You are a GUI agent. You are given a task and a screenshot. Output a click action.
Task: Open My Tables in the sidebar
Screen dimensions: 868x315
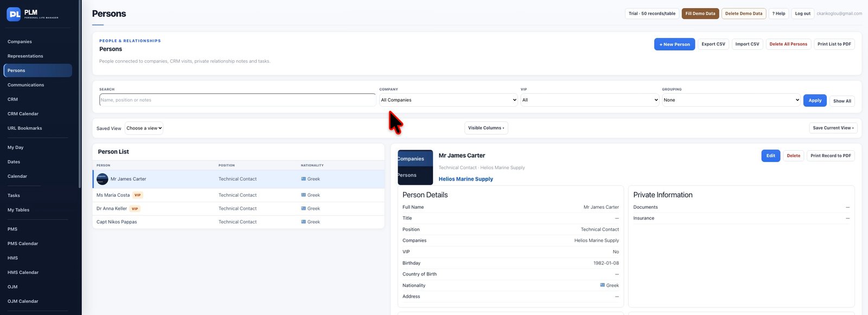(18, 210)
